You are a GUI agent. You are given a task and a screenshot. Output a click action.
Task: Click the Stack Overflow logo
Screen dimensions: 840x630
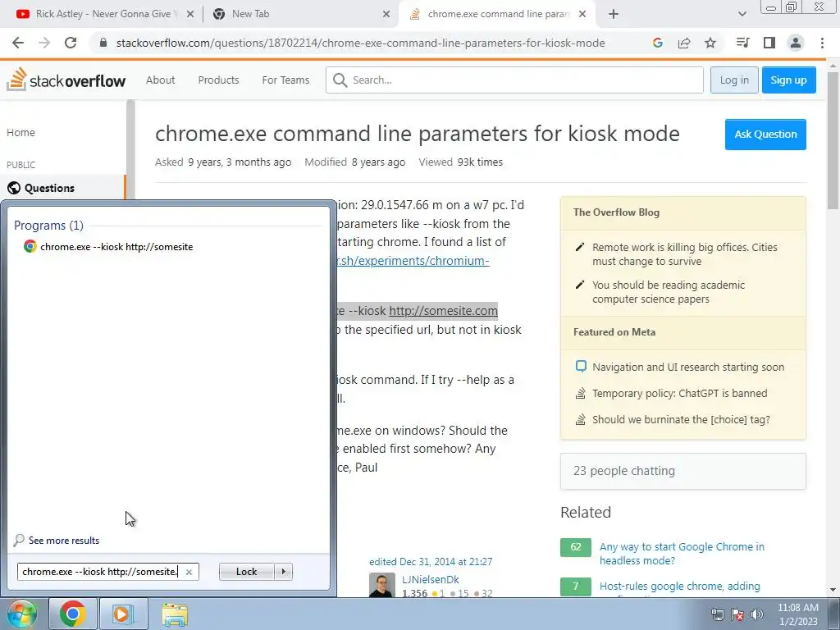(66, 80)
